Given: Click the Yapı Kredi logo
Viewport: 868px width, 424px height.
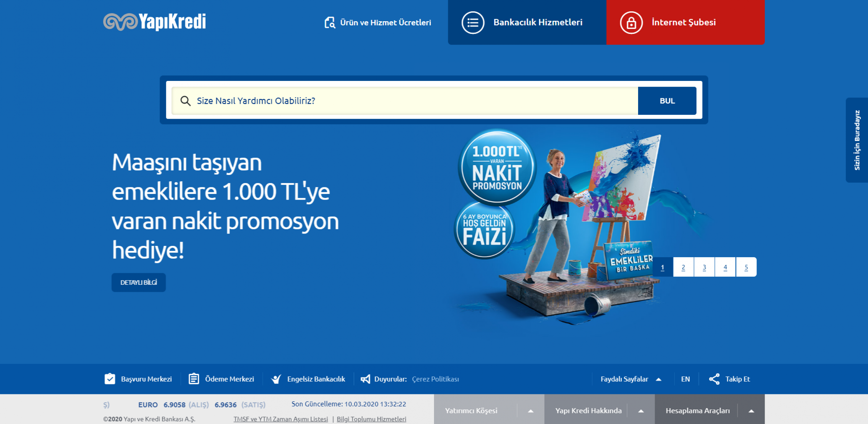Looking at the screenshot, I should click(x=155, y=22).
